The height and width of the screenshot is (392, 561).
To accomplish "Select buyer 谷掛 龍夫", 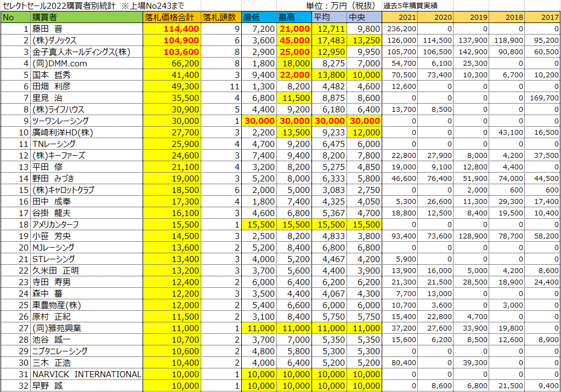I will point(52,213).
